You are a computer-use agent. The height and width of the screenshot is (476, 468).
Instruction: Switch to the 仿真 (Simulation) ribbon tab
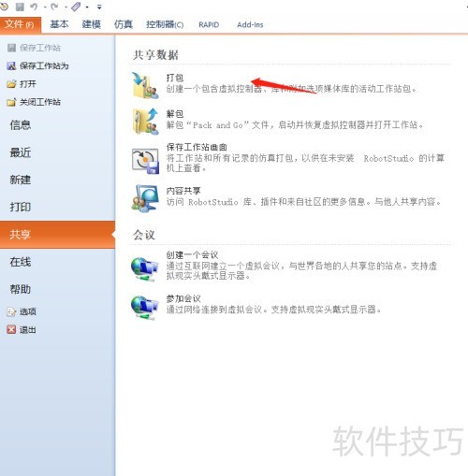[124, 24]
